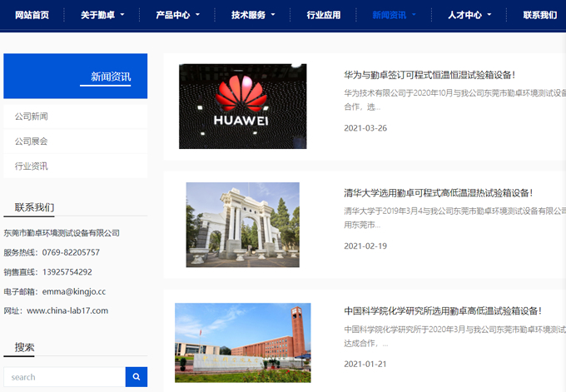Focus the search input field
This screenshot has width=566, height=392.
point(65,377)
